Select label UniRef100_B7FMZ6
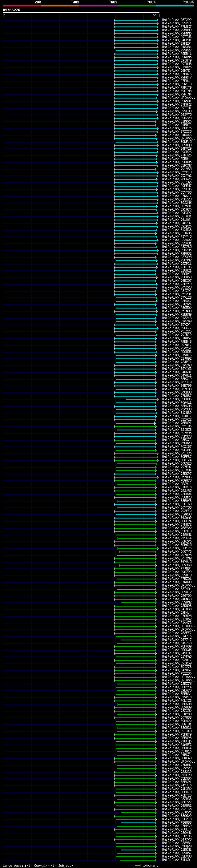 point(176,74)
